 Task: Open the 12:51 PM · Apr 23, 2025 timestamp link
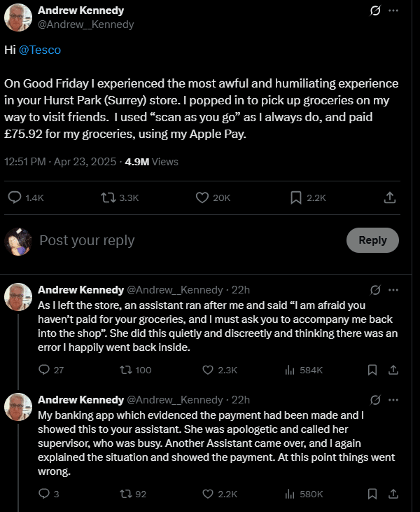click(60, 162)
